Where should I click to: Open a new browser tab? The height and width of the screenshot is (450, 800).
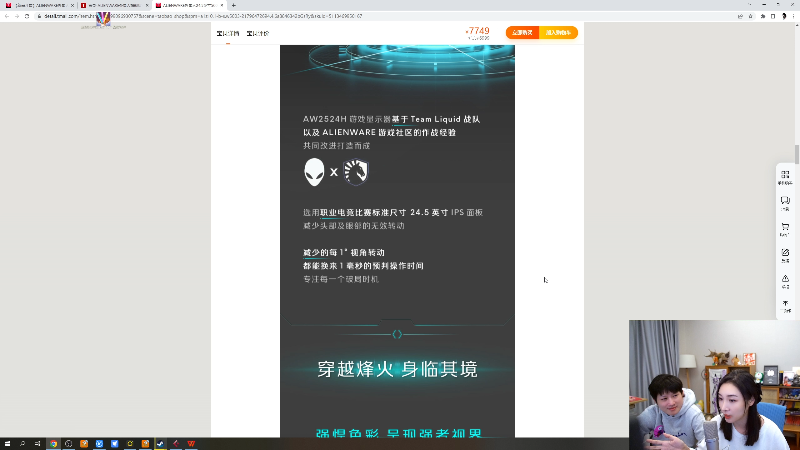(x=234, y=5)
